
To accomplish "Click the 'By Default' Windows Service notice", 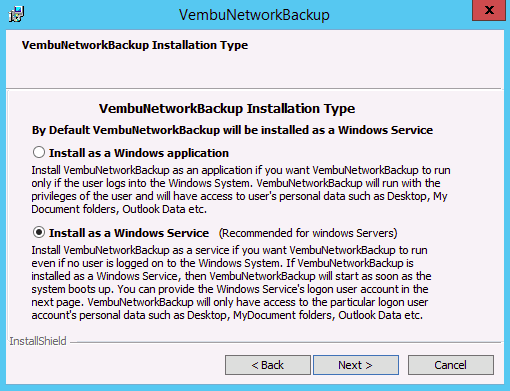I will (232, 130).
